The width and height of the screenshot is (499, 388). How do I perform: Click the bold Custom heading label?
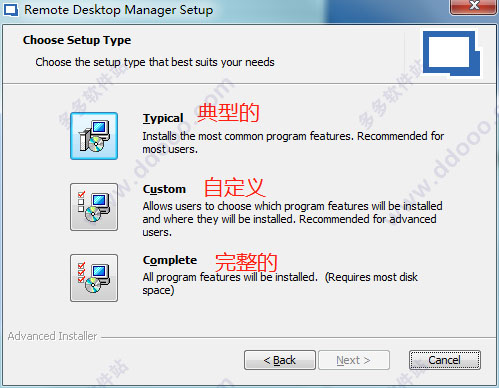coord(164,189)
